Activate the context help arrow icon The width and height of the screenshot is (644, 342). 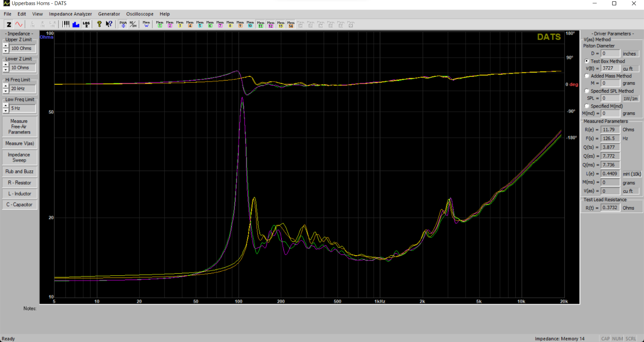109,25
